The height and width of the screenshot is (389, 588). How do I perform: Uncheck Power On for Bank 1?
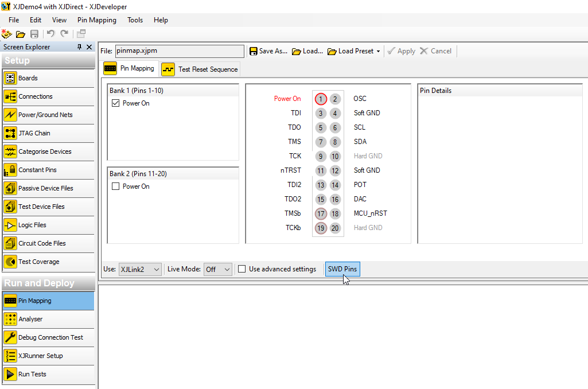[x=114, y=103]
